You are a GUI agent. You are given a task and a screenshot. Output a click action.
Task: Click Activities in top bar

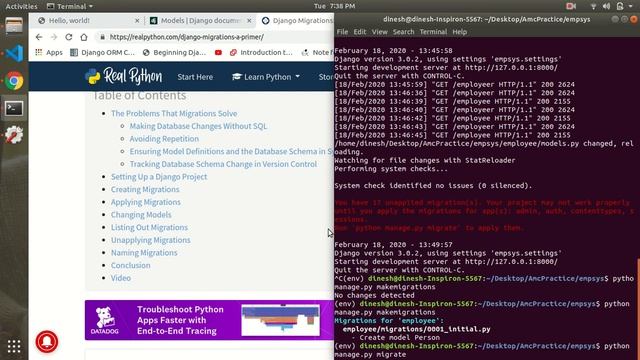[x=21, y=6]
